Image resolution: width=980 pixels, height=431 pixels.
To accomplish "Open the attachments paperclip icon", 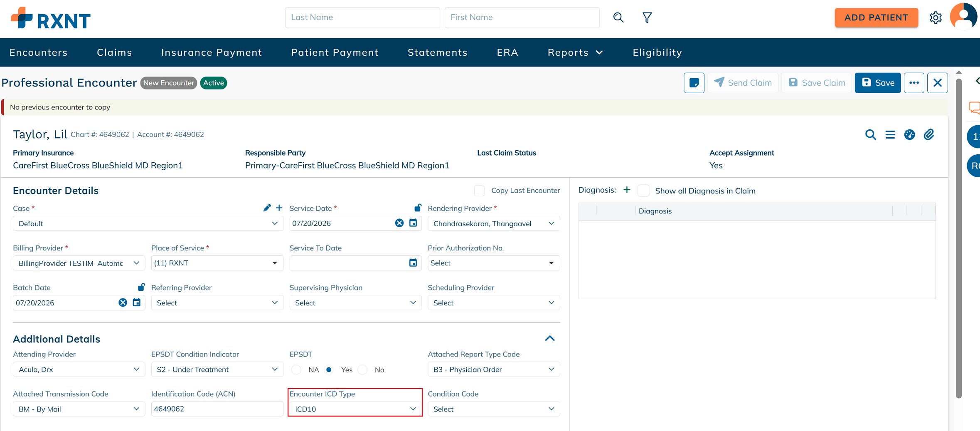I will pos(929,135).
